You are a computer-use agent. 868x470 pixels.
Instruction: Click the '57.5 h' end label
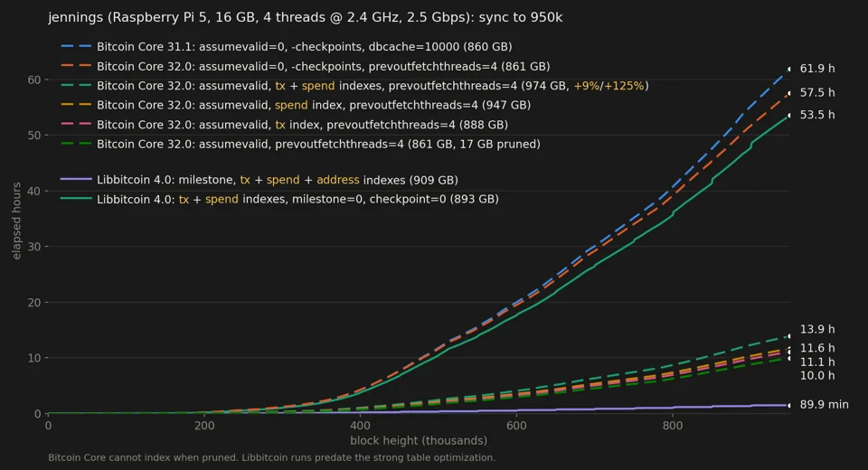[x=817, y=92]
